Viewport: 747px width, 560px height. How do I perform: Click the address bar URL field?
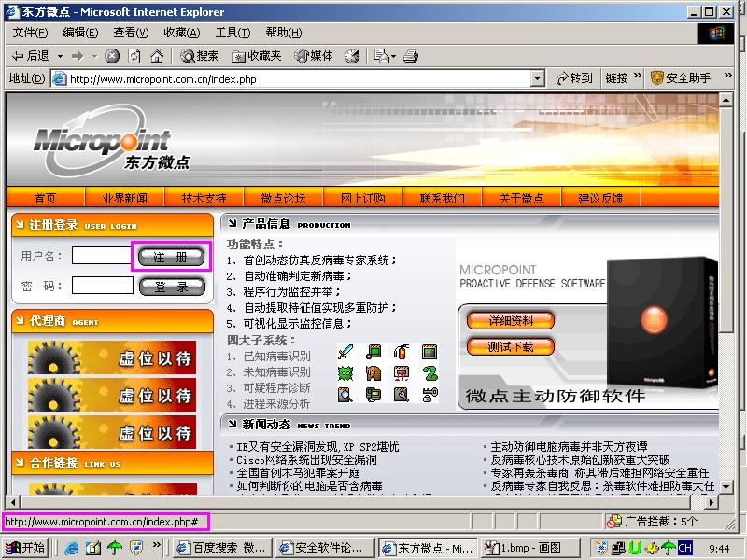click(x=299, y=79)
